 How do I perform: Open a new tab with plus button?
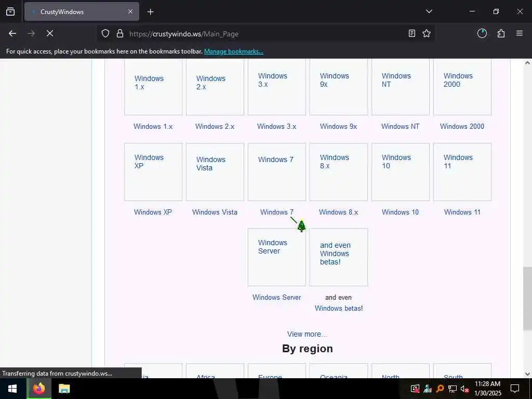tap(151, 12)
